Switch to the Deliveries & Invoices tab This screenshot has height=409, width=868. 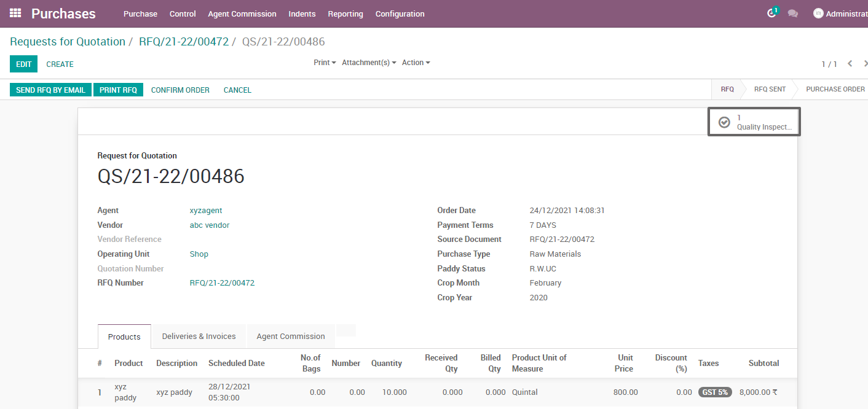[198, 336]
